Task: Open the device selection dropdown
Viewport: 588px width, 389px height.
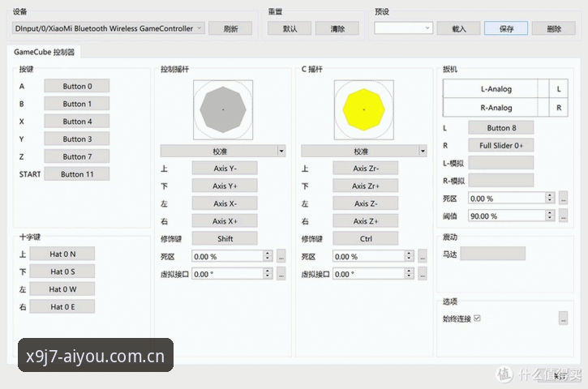Action: pyautogui.click(x=109, y=28)
